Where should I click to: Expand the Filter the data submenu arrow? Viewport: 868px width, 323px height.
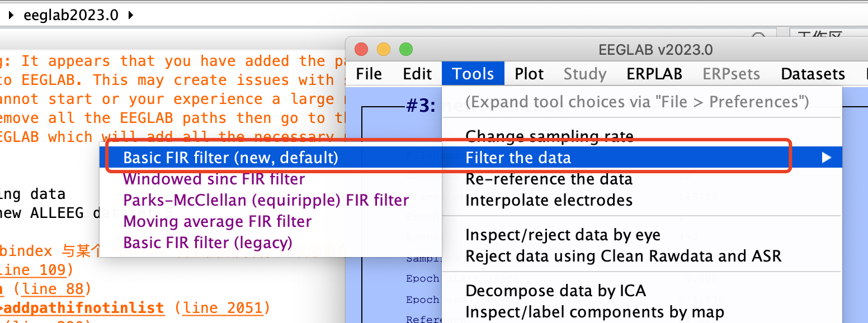[826, 158]
